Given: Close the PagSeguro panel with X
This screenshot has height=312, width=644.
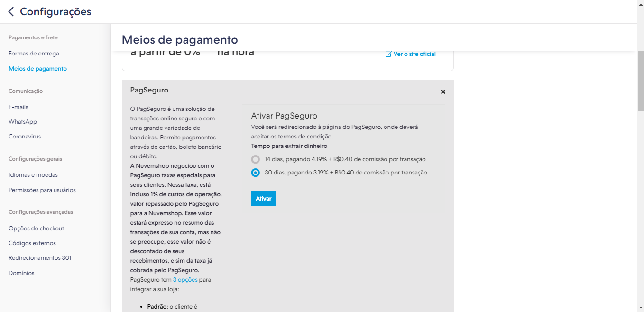Looking at the screenshot, I should tap(443, 92).
